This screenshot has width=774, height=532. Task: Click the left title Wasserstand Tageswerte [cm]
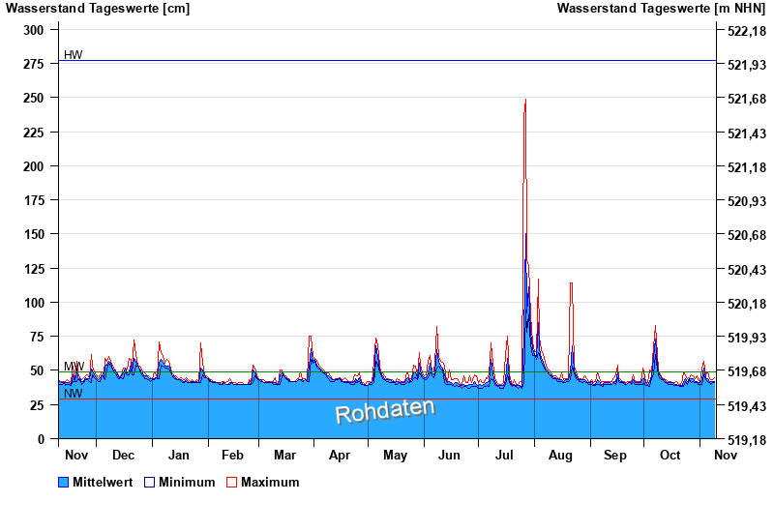coord(98,9)
